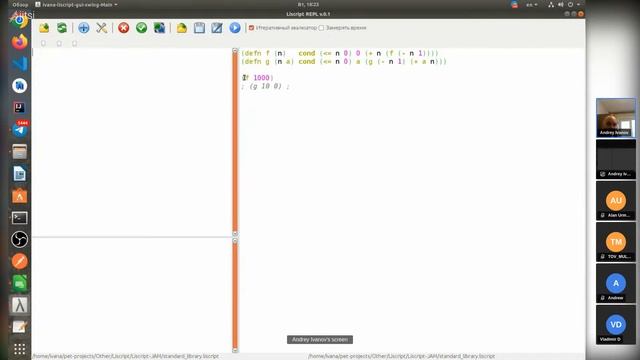
Task: Click the orange vertical divider of the upper pane
Action: [235, 142]
